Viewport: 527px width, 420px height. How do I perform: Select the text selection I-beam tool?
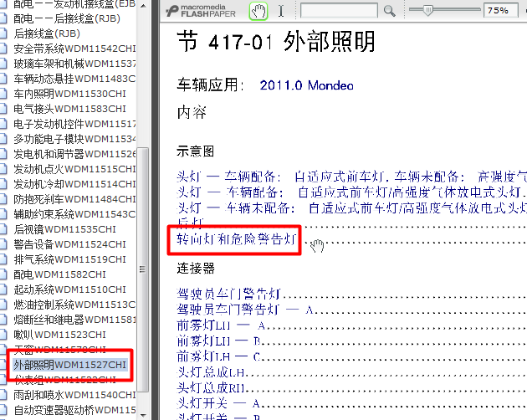pos(281,11)
